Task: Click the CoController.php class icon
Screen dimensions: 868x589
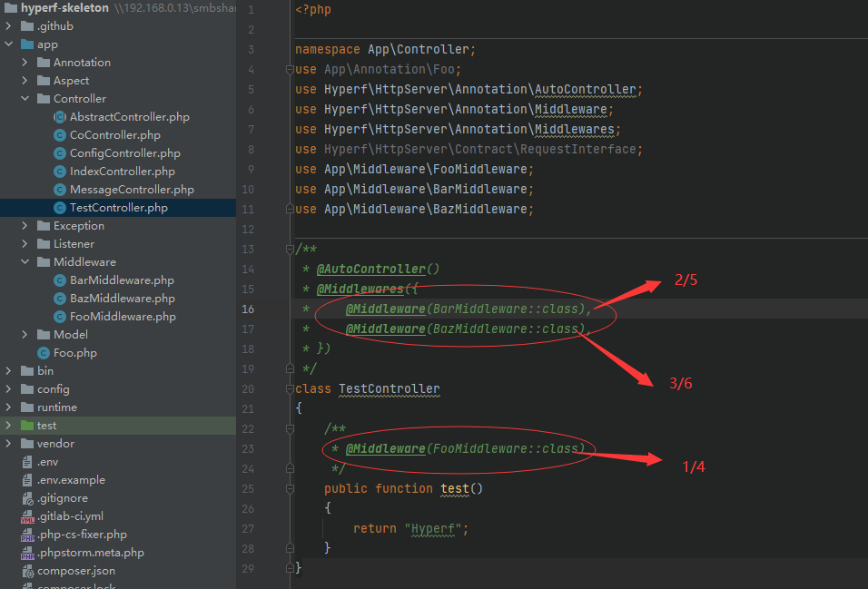Action: [x=60, y=135]
